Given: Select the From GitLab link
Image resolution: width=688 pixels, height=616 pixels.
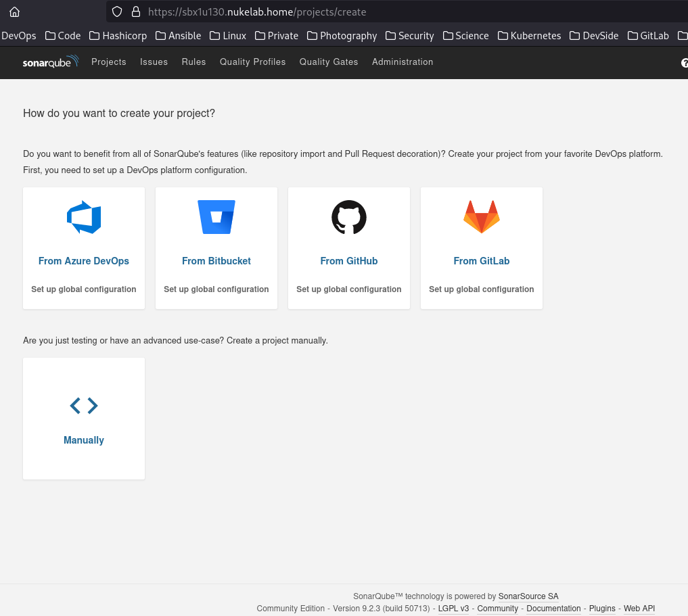Looking at the screenshot, I should [x=482, y=261].
